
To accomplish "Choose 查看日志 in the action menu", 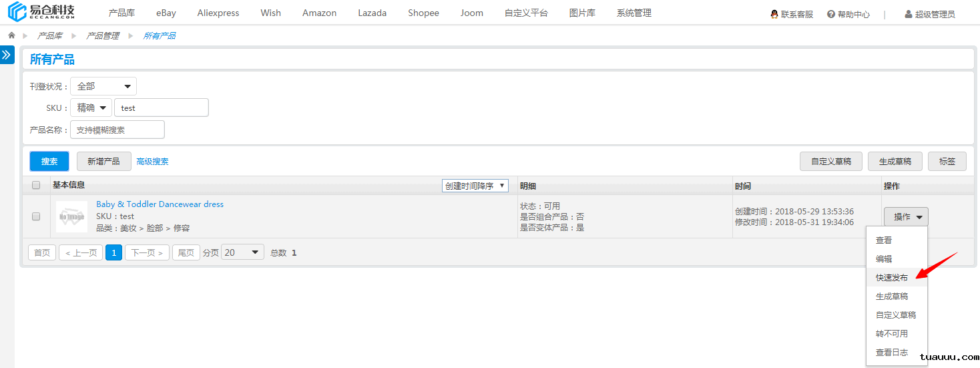I will click(x=892, y=352).
